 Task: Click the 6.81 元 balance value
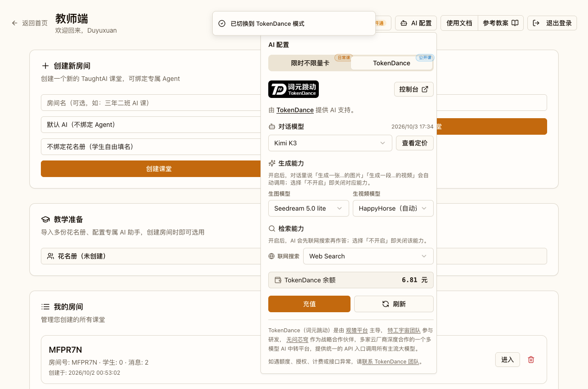pyautogui.click(x=415, y=280)
